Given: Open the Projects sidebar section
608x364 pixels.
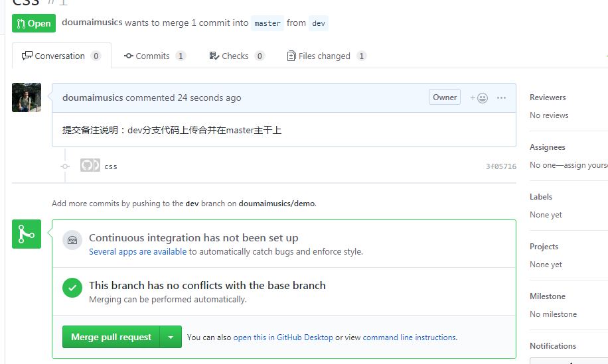Looking at the screenshot, I should pyautogui.click(x=544, y=246).
